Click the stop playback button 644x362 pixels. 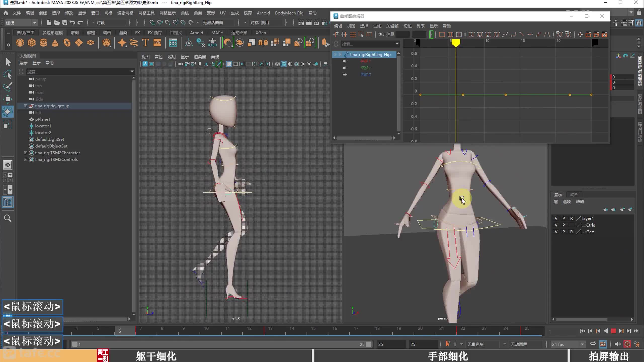613,331
